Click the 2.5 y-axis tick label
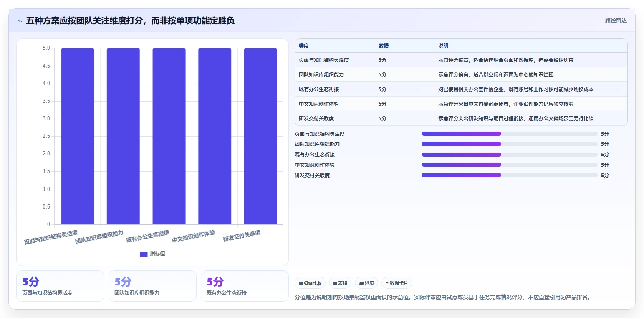The height and width of the screenshot is (318, 644). (46, 136)
